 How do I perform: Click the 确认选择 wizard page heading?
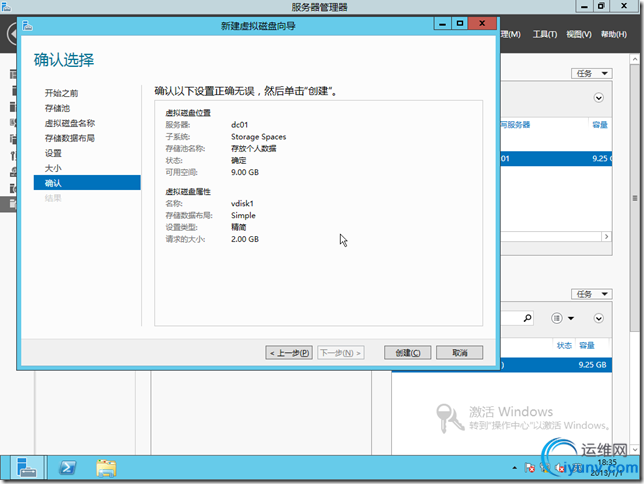[64, 60]
